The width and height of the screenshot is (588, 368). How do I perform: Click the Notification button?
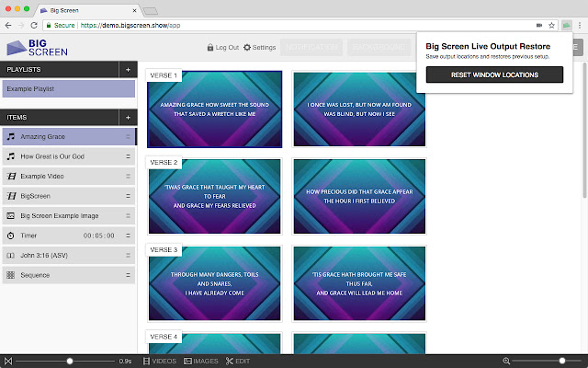[311, 47]
